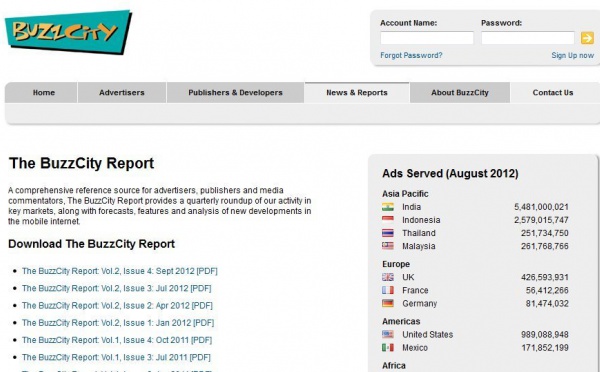Click the Indonesia country name
The width and height of the screenshot is (600, 372).
[x=421, y=220]
